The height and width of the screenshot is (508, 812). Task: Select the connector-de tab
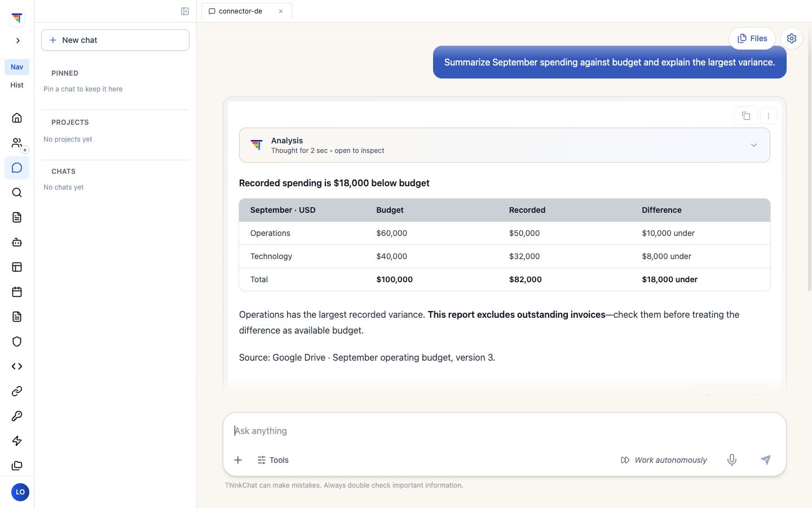tap(246, 11)
